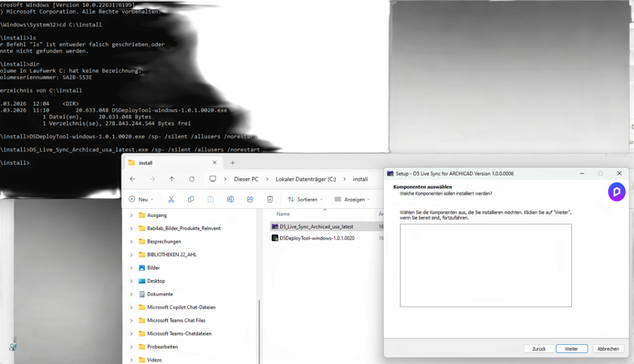This screenshot has width=634, height=364.
Task: Refresh the install folder view
Action: click(192, 179)
